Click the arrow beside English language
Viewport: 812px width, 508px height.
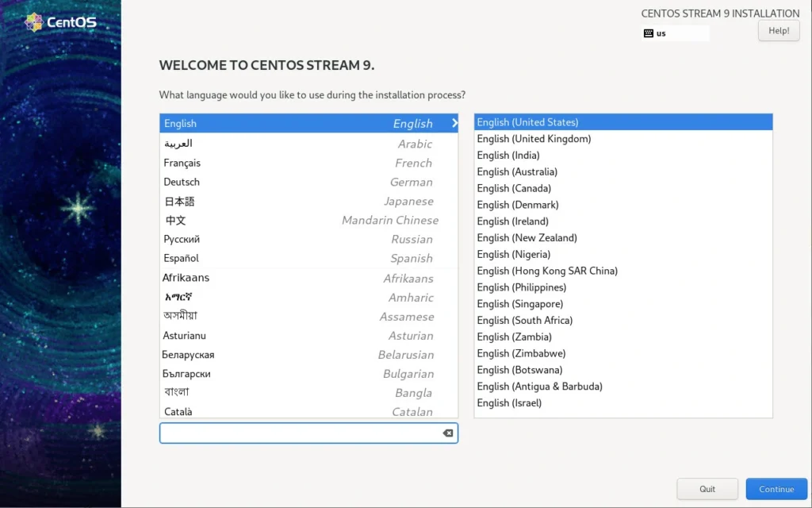tap(454, 123)
